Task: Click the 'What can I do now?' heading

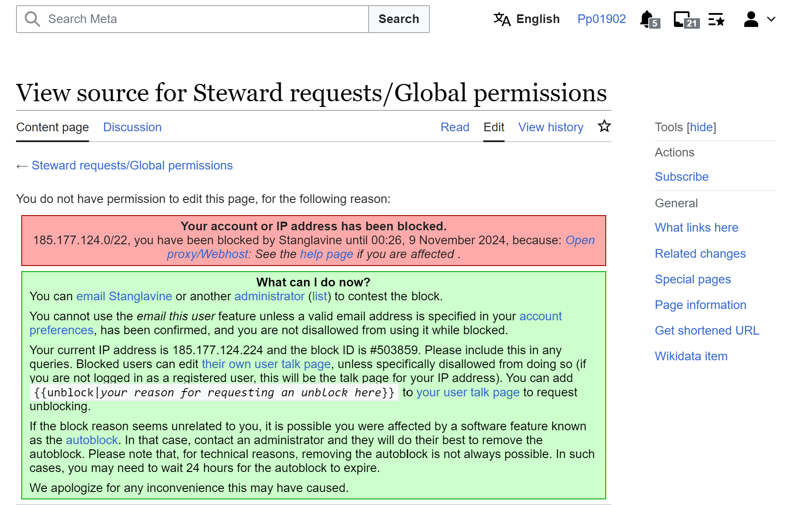Action: (x=313, y=282)
